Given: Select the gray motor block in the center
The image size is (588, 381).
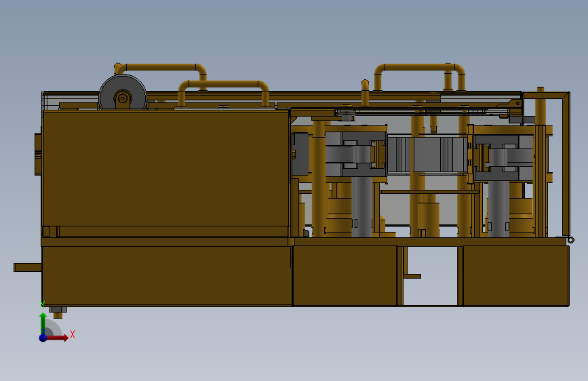Looking at the screenshot, I should coord(427,155).
